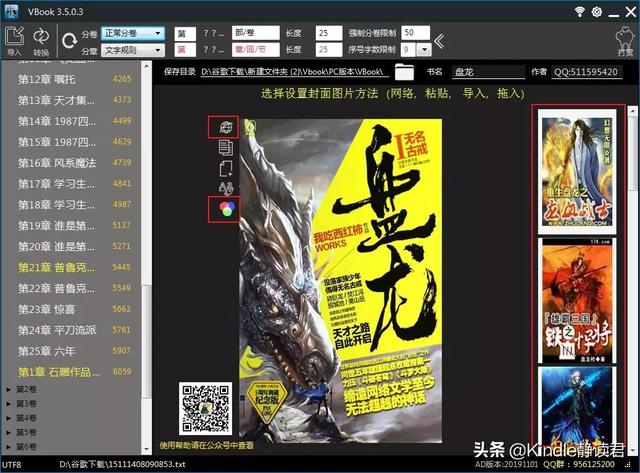Select chapter 第15章 1987四...
The height and width of the screenshot is (473, 640).
pyautogui.click(x=73, y=142)
